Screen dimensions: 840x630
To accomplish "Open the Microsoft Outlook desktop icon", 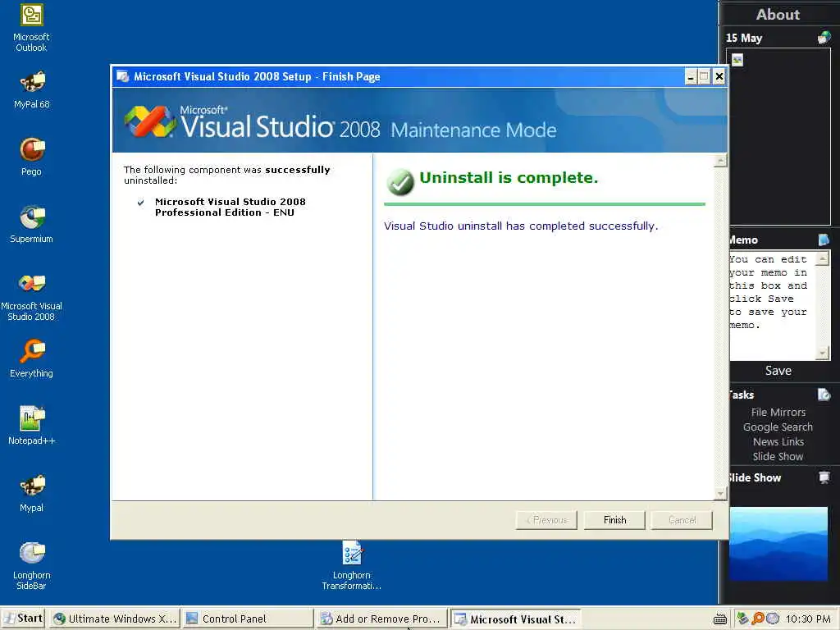I will pyautogui.click(x=31, y=28).
